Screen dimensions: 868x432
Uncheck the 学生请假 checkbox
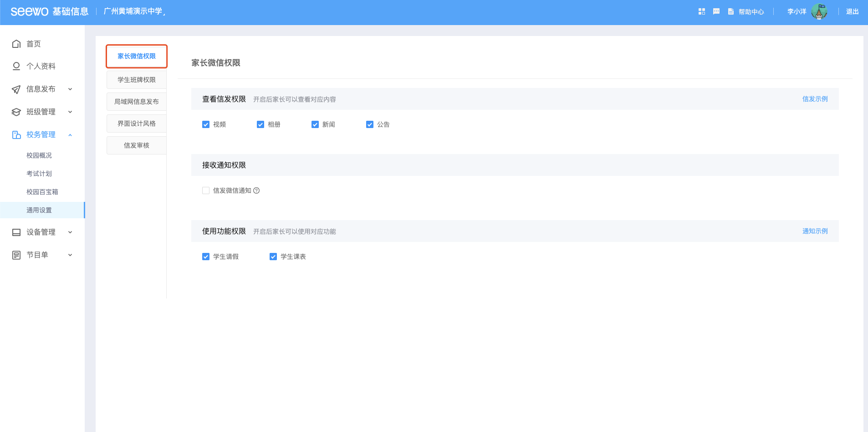click(x=206, y=257)
